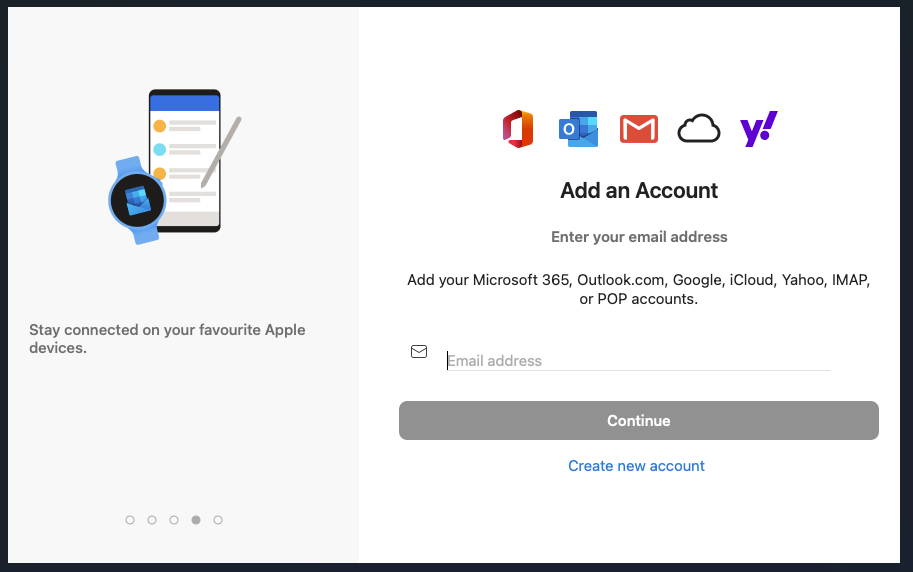
Task: Click the small envelope icon beside email field
Action: [419, 351]
